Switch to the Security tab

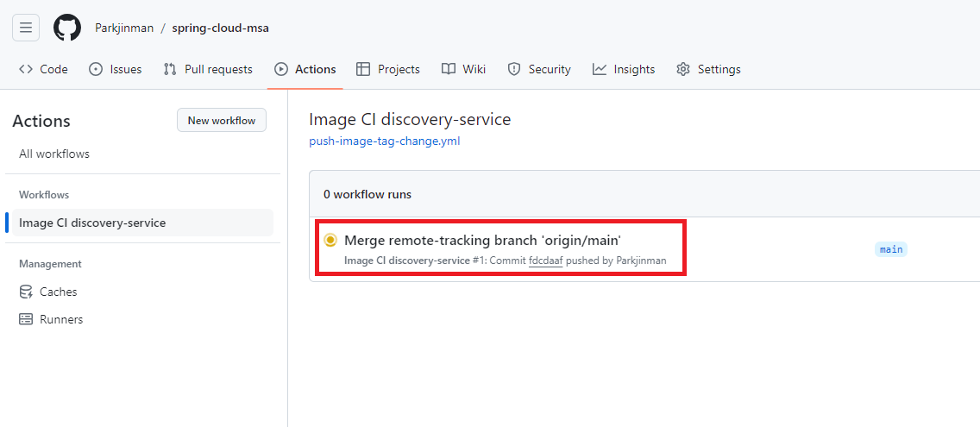click(x=539, y=69)
